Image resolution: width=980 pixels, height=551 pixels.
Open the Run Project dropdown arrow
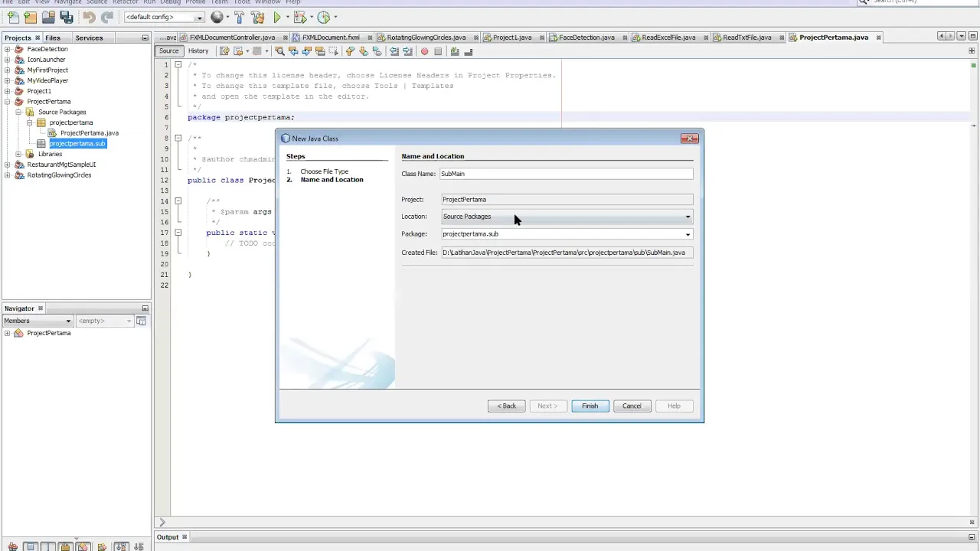coord(288,17)
